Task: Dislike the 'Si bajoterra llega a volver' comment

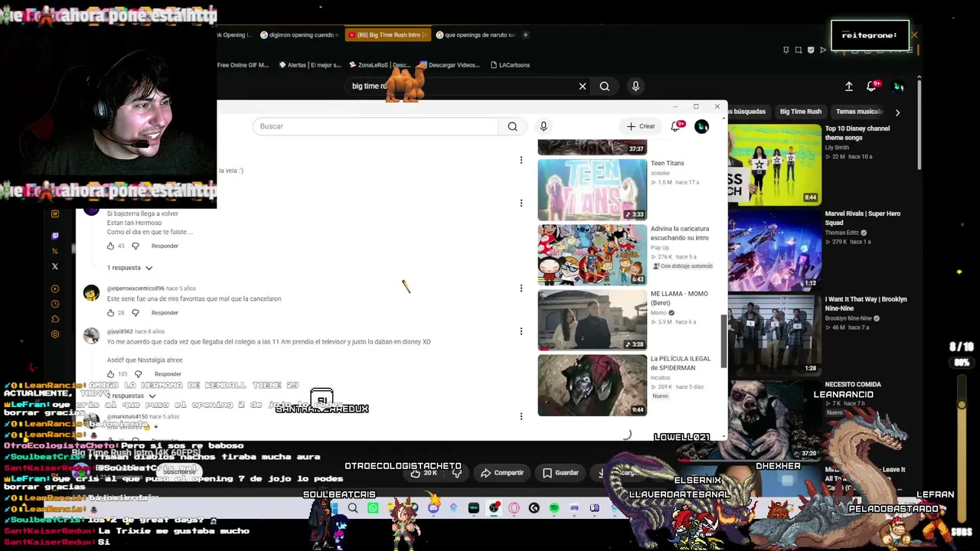Action: tap(136, 246)
